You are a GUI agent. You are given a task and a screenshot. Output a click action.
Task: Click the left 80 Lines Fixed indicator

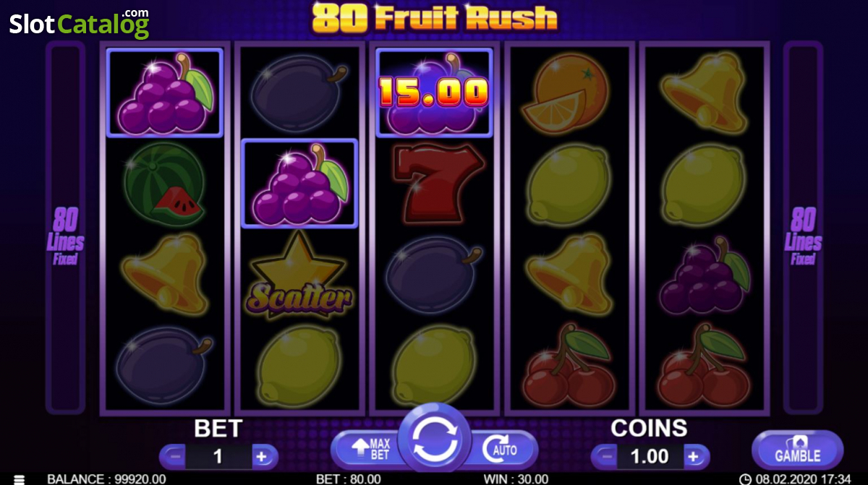[x=66, y=236]
